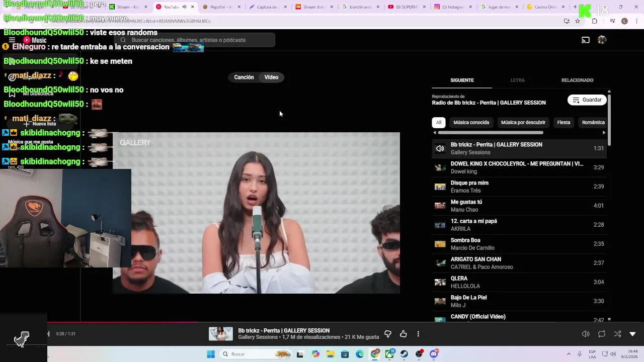Toggle shuffle playback icon
Viewport: 644px width, 362px height.
(x=617, y=334)
